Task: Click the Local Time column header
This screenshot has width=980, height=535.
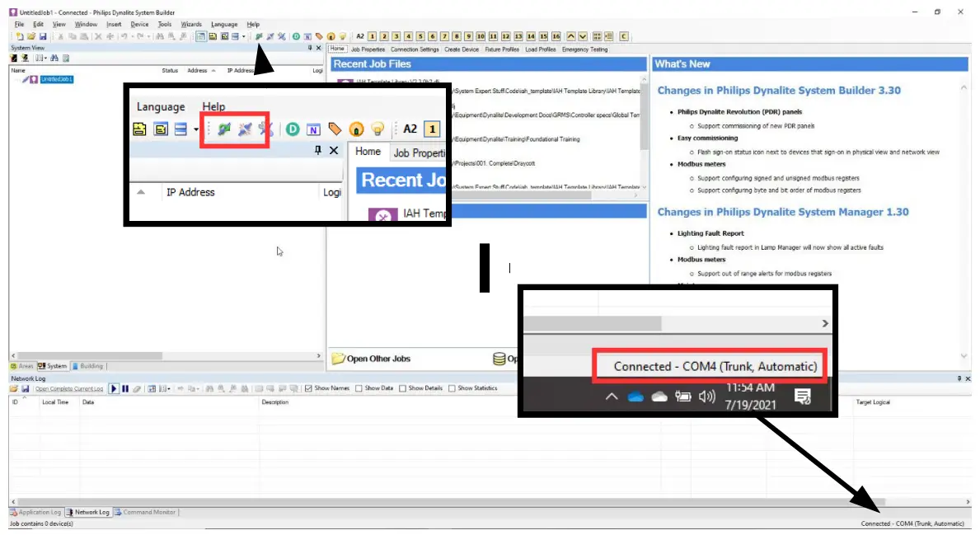Action: coord(55,402)
